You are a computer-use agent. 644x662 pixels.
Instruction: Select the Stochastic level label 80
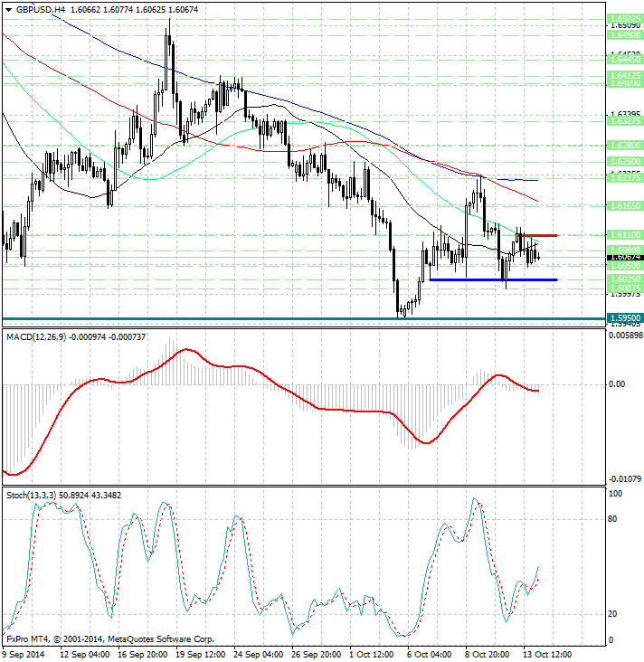tap(612, 519)
